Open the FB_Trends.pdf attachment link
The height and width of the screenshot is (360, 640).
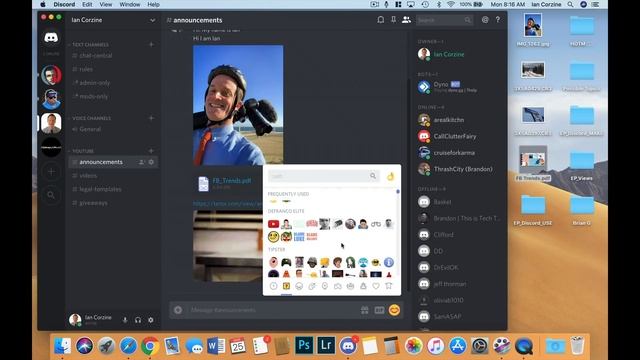(231, 180)
